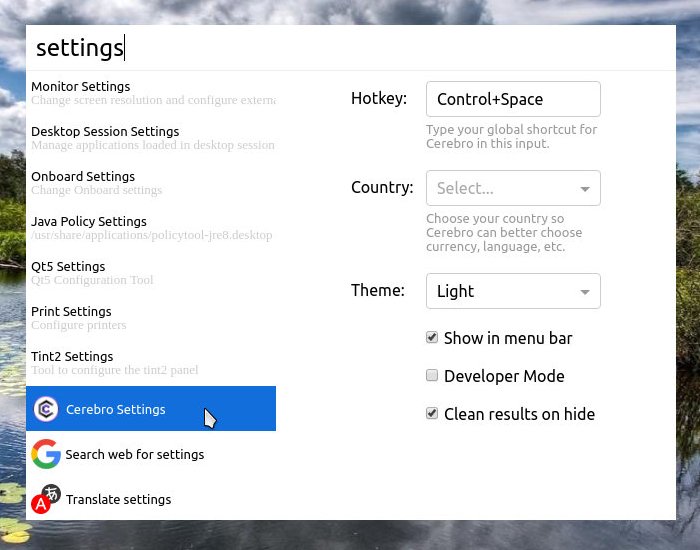Image resolution: width=700 pixels, height=550 pixels.
Task: Click the "Hotkey:" label
Action: 379,98
